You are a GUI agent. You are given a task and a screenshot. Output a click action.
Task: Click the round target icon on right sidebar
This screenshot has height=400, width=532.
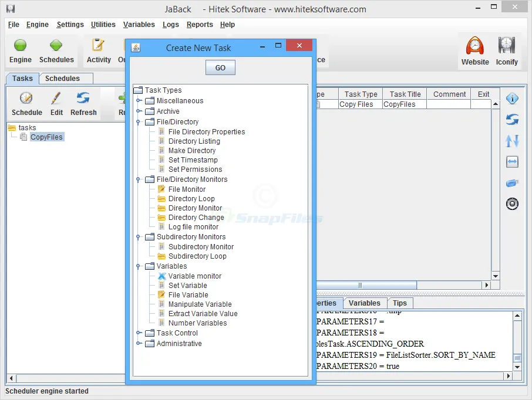coord(512,204)
